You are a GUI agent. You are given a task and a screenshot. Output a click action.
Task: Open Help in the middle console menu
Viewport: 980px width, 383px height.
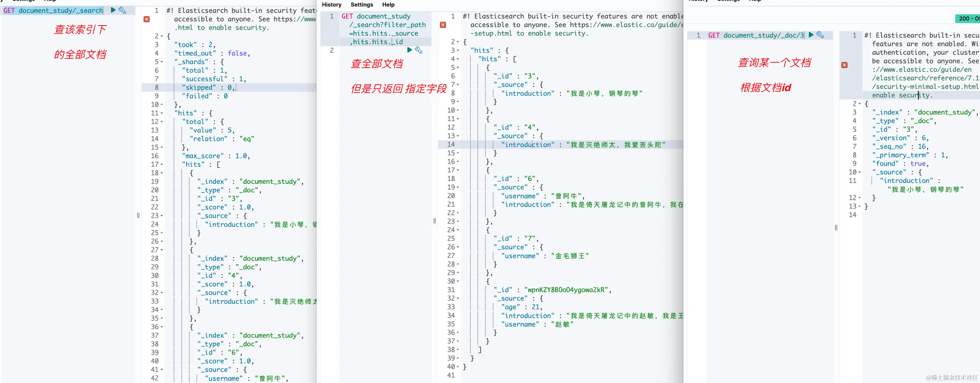(388, 5)
